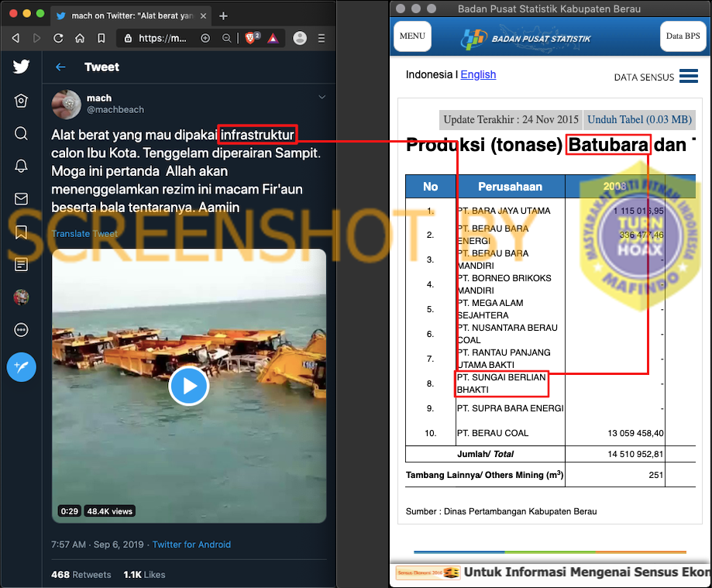712x588 pixels.
Task: Open the More circle menu in sidebar
Action: [x=21, y=330]
